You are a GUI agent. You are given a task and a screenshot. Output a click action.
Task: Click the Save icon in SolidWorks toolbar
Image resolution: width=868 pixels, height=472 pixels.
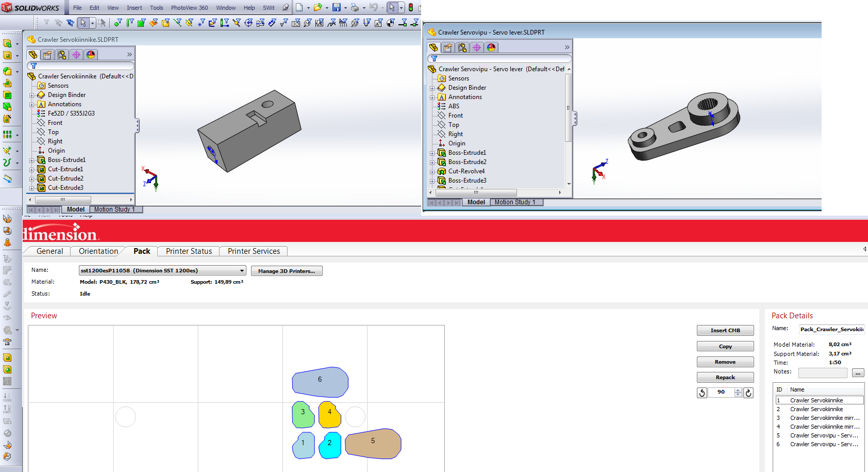click(x=336, y=7)
